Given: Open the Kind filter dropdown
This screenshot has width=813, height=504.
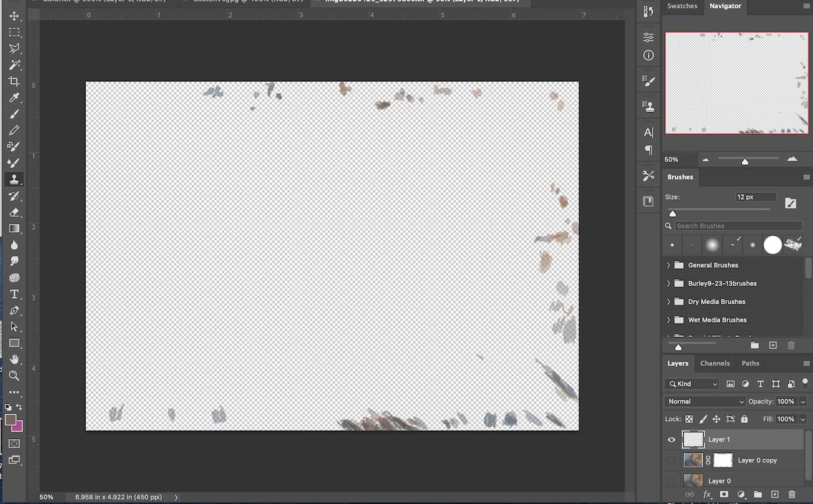Looking at the screenshot, I should 692,384.
